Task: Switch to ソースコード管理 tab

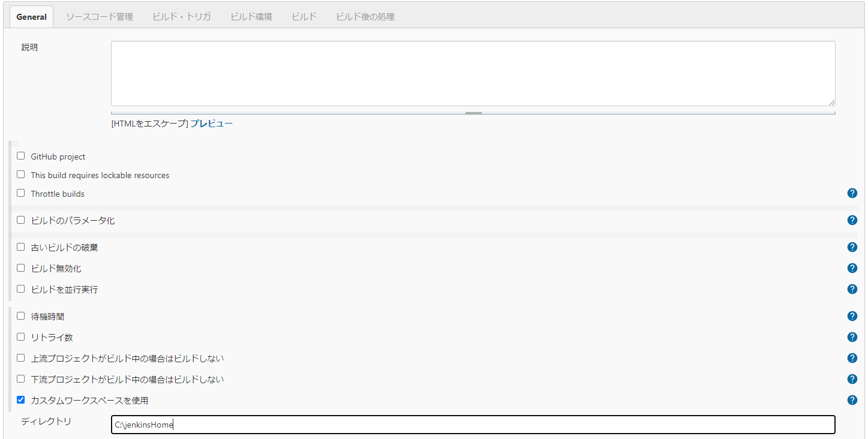Action: click(99, 17)
